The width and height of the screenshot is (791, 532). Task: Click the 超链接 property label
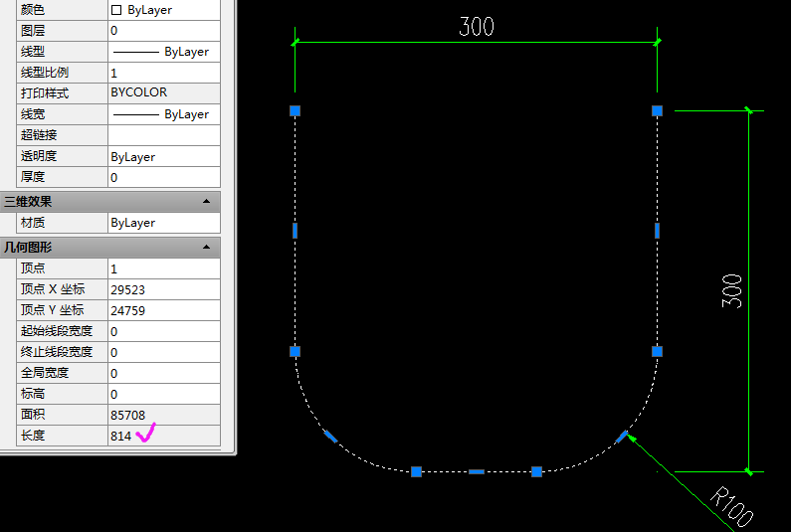click(x=39, y=135)
